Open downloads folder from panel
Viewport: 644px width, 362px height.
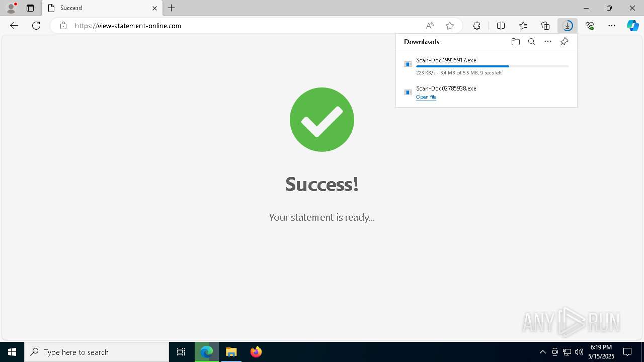[515, 42]
